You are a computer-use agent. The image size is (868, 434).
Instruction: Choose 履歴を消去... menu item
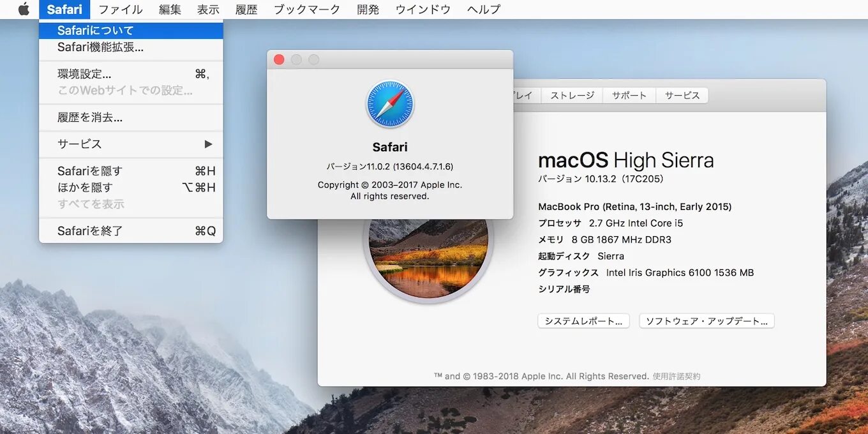(131, 117)
